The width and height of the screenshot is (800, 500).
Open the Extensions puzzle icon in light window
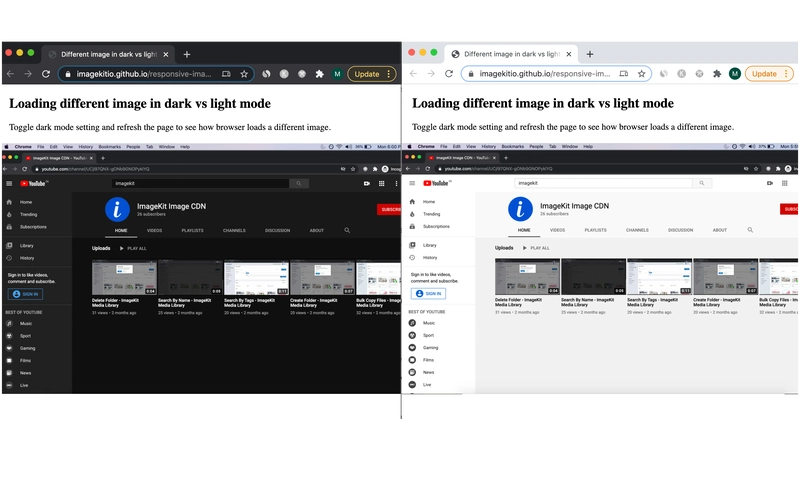(x=717, y=73)
